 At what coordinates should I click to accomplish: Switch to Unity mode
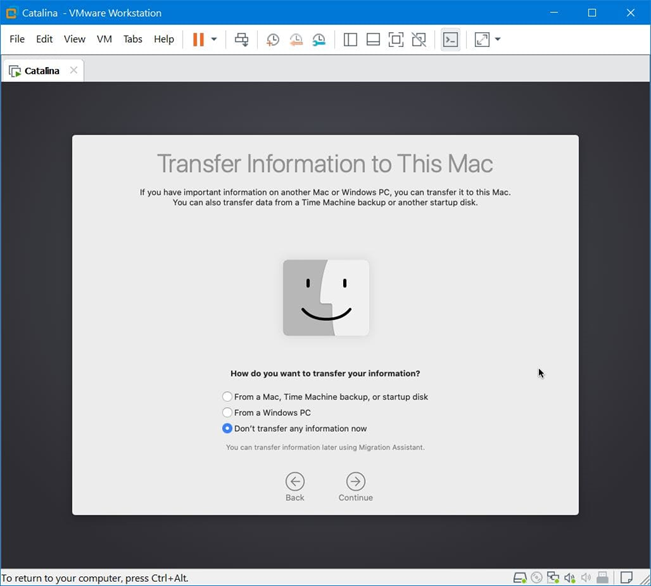[418, 39]
